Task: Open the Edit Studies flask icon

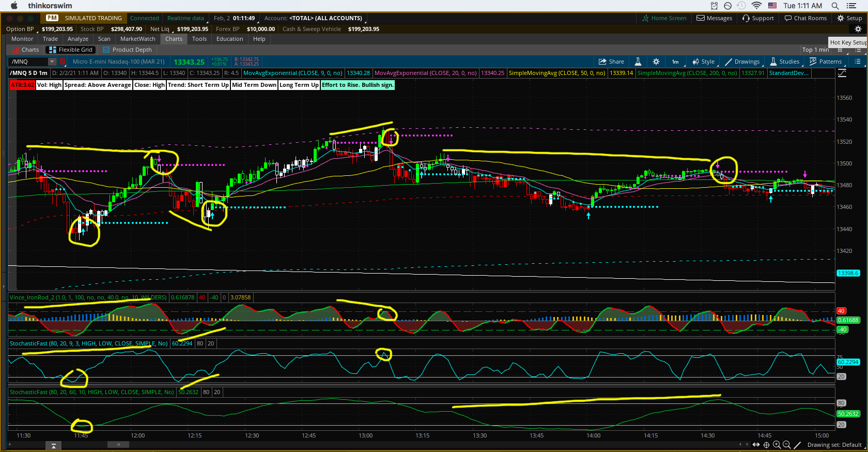Action: coord(638,62)
